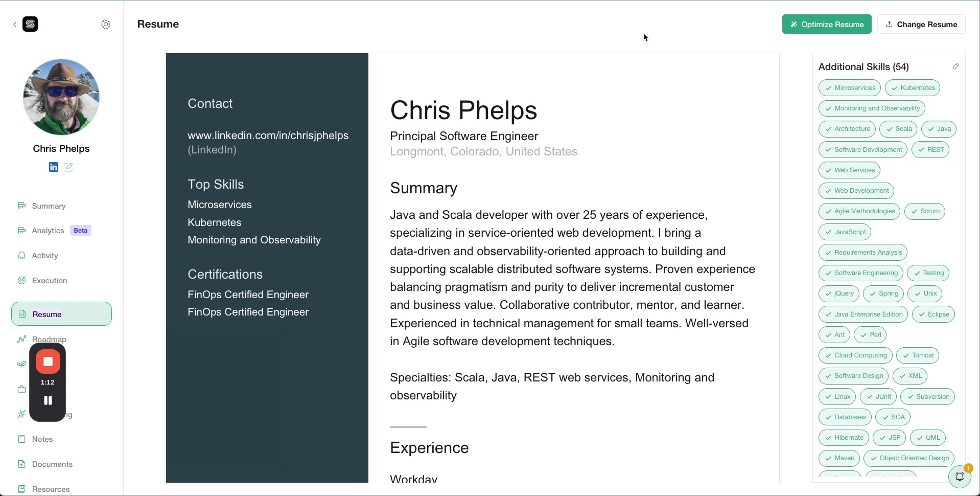Select the Summary sidebar icon

tap(21, 206)
